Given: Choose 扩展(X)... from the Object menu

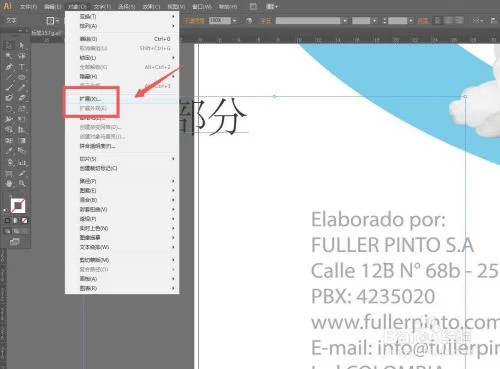Looking at the screenshot, I should pyautogui.click(x=122, y=99).
